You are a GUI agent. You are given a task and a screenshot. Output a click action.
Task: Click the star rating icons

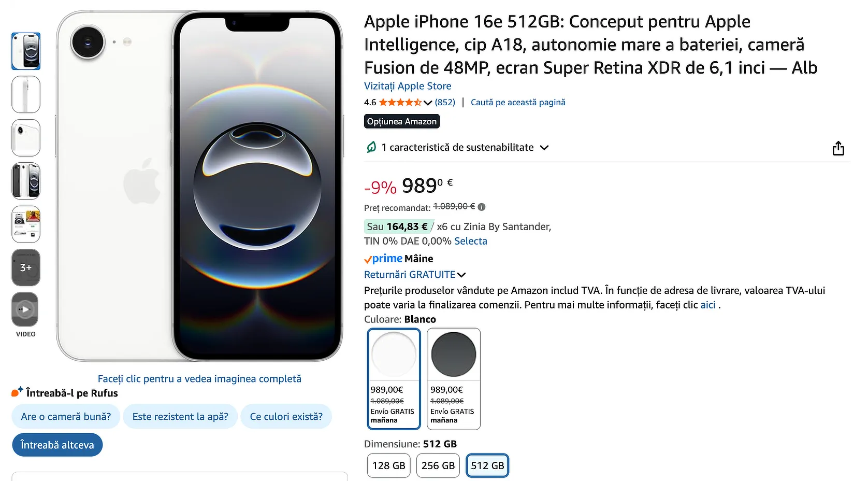click(x=400, y=103)
